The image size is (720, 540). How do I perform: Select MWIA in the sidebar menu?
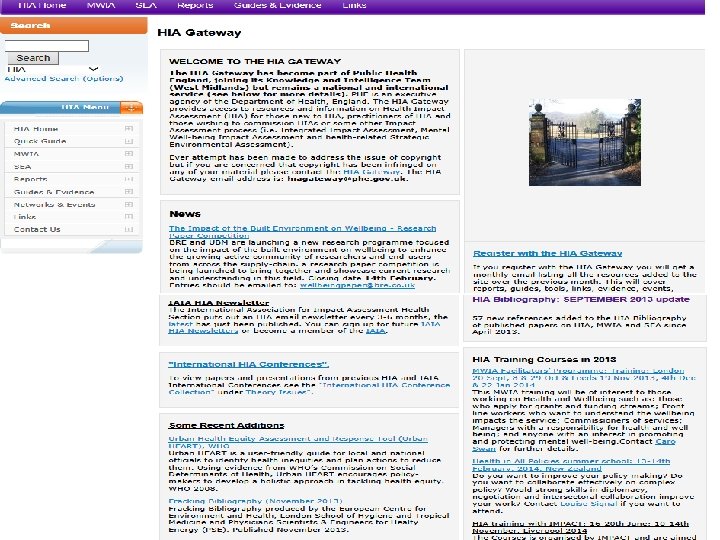pos(26,154)
